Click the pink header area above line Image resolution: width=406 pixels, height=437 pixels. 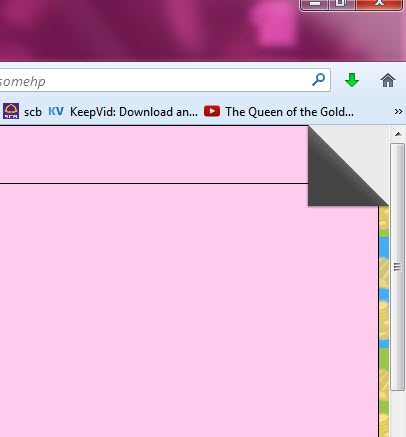click(x=154, y=154)
